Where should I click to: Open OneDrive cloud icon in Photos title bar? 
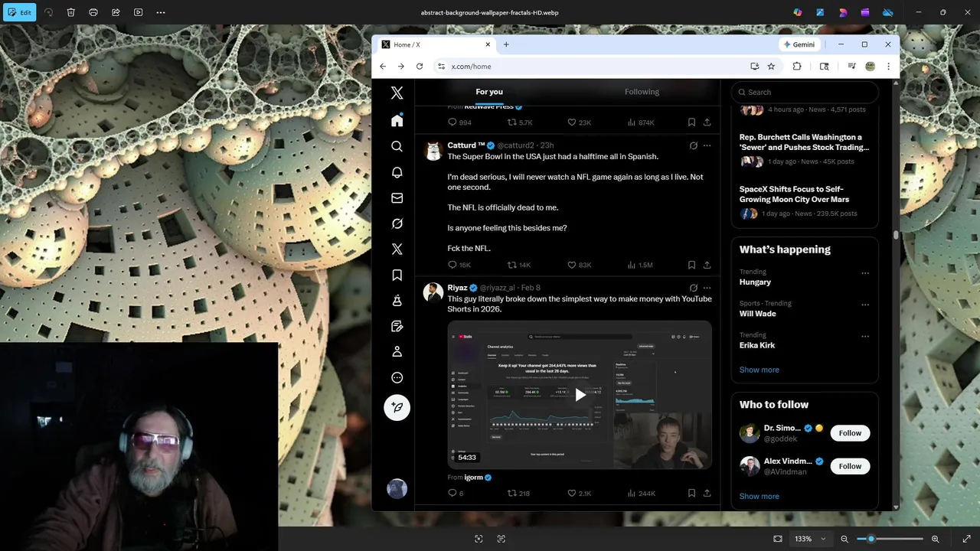coord(888,12)
